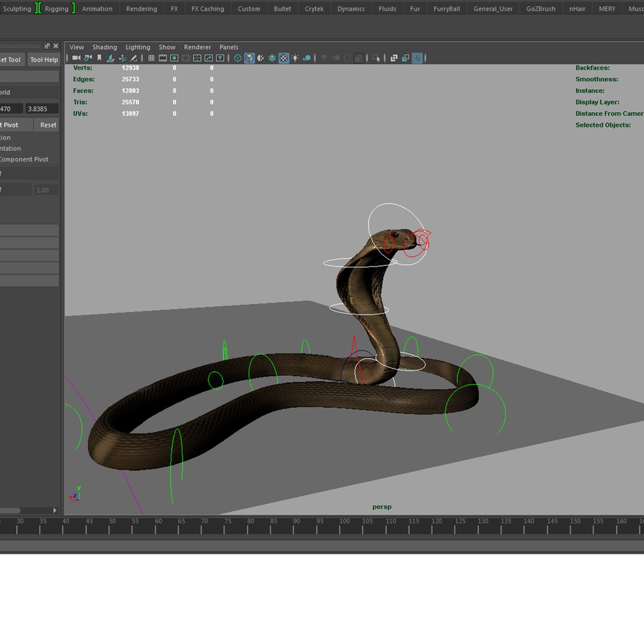Click the Isolate Select icon
This screenshot has width=644, height=644.
click(377, 58)
